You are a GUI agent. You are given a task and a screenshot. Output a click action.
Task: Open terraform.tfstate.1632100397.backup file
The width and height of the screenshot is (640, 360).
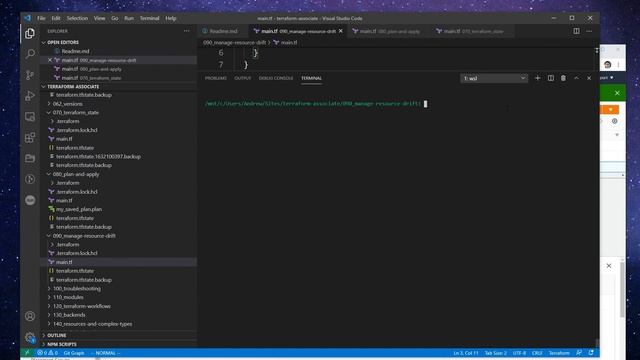point(98,156)
